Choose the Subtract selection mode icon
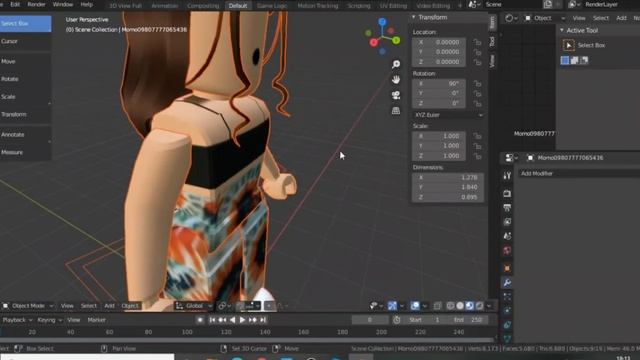The width and height of the screenshot is (640, 360). click(584, 60)
